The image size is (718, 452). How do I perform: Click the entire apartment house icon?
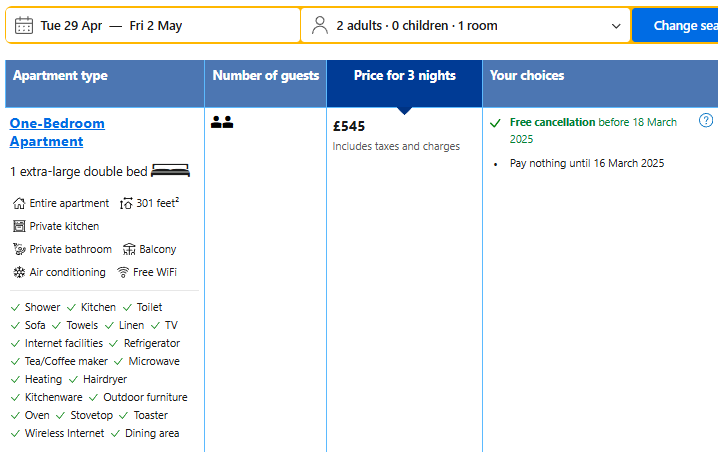pos(19,203)
